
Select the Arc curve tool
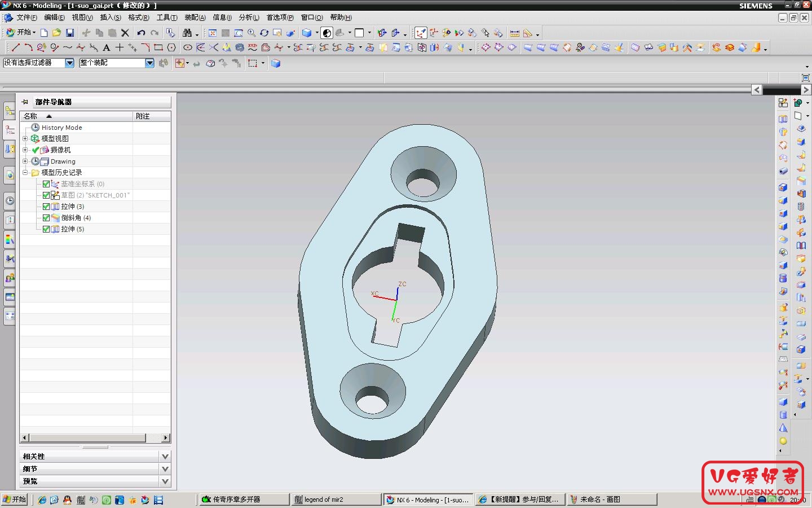point(28,47)
